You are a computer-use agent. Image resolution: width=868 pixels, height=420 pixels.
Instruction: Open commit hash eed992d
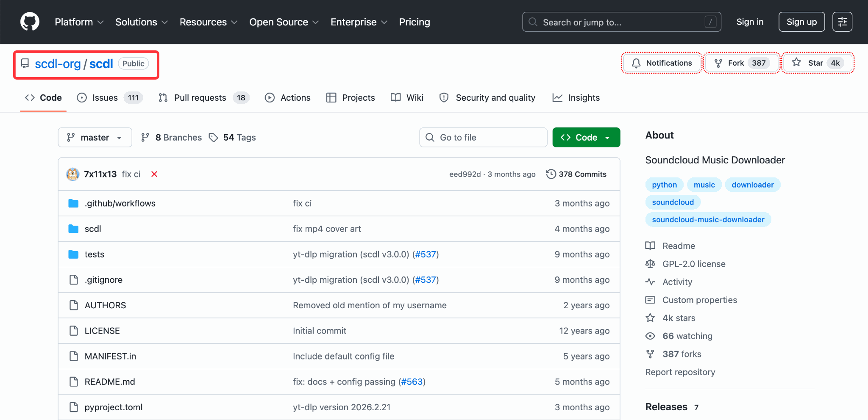465,174
